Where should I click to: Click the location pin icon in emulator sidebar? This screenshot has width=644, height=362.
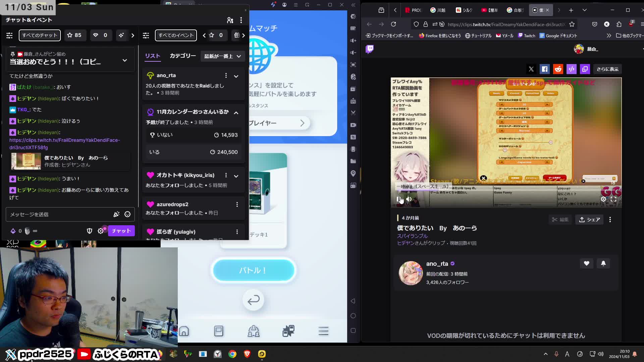click(353, 173)
